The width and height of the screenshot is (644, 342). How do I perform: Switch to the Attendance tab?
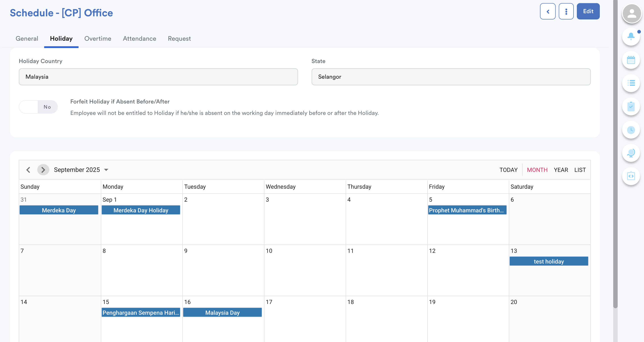[x=139, y=38]
